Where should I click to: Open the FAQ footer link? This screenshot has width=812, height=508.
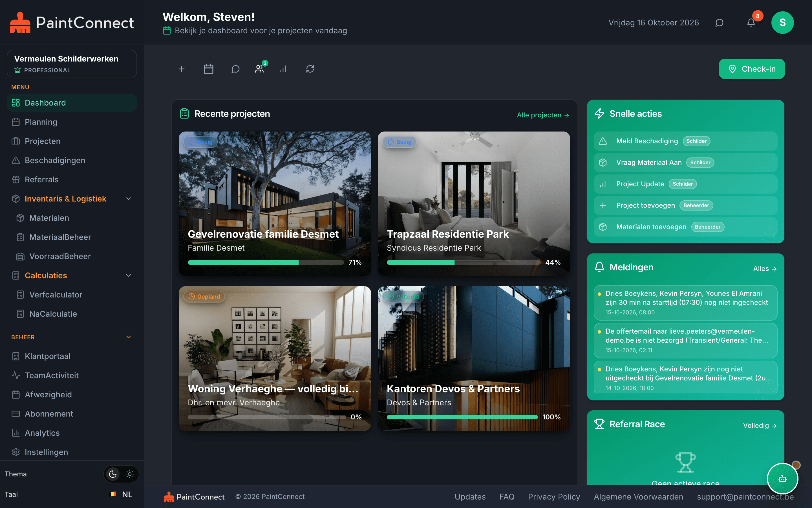pyautogui.click(x=507, y=497)
